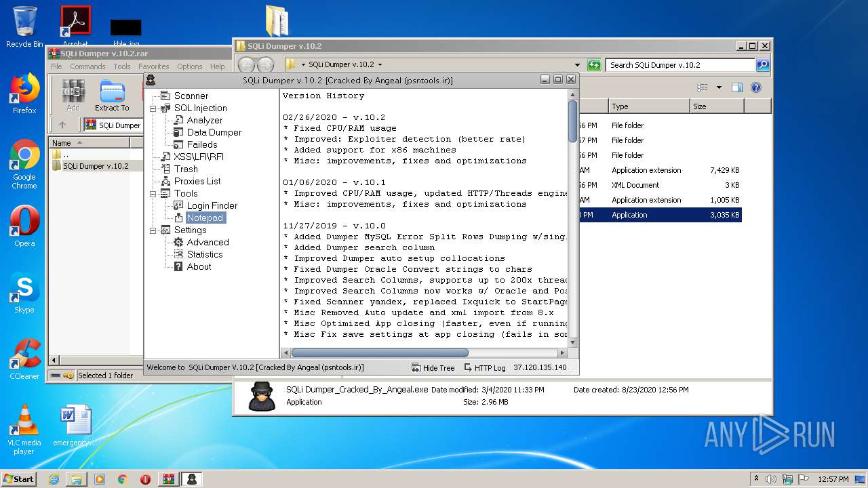Viewport: 868px width, 488px height.
Task: Collapse the Tools tree node
Action: coord(153,194)
